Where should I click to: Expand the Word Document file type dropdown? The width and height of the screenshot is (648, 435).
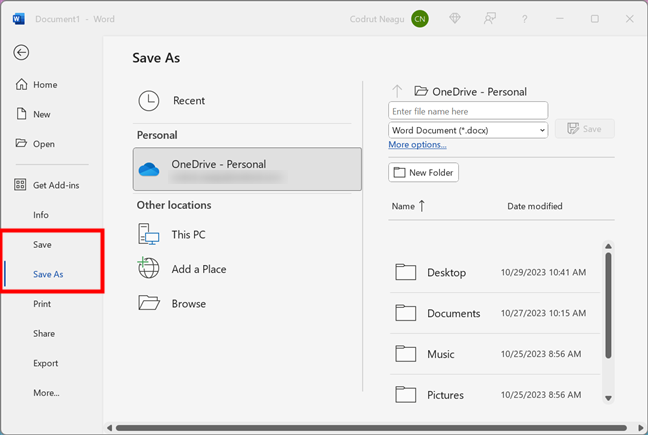(x=542, y=130)
